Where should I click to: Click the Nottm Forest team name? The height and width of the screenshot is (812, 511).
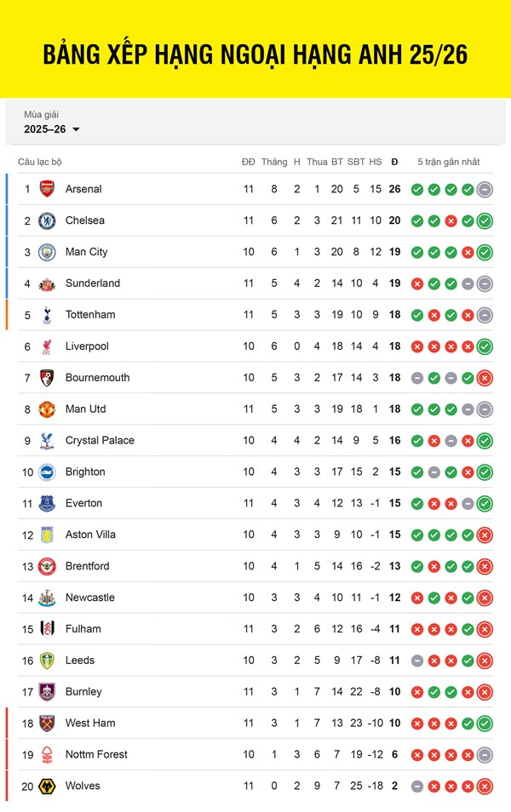(x=96, y=755)
